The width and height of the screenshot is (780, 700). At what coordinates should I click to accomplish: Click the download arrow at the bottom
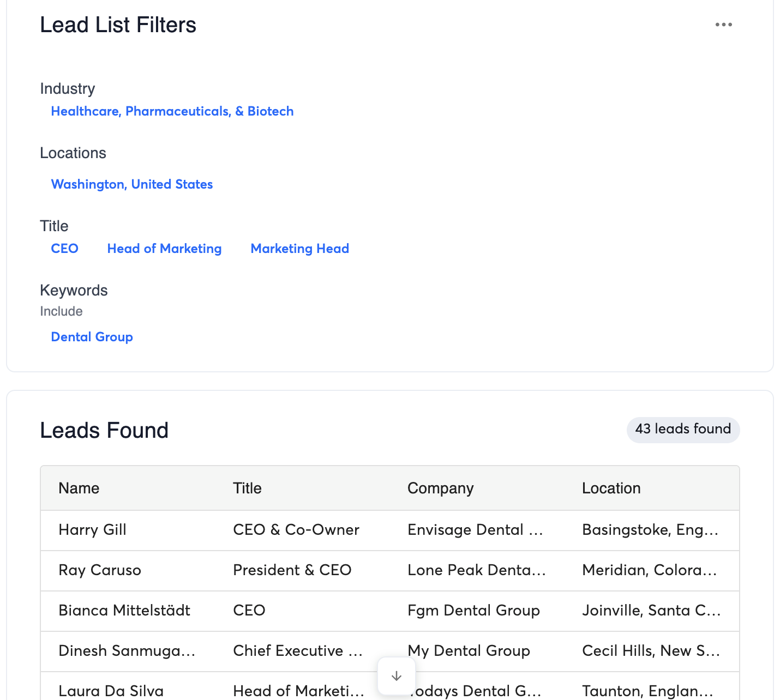[x=397, y=676]
